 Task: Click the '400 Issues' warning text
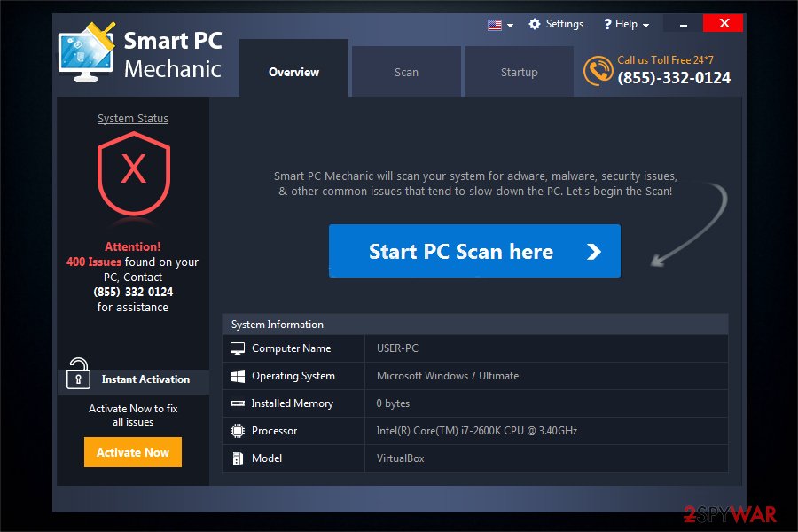(x=94, y=262)
